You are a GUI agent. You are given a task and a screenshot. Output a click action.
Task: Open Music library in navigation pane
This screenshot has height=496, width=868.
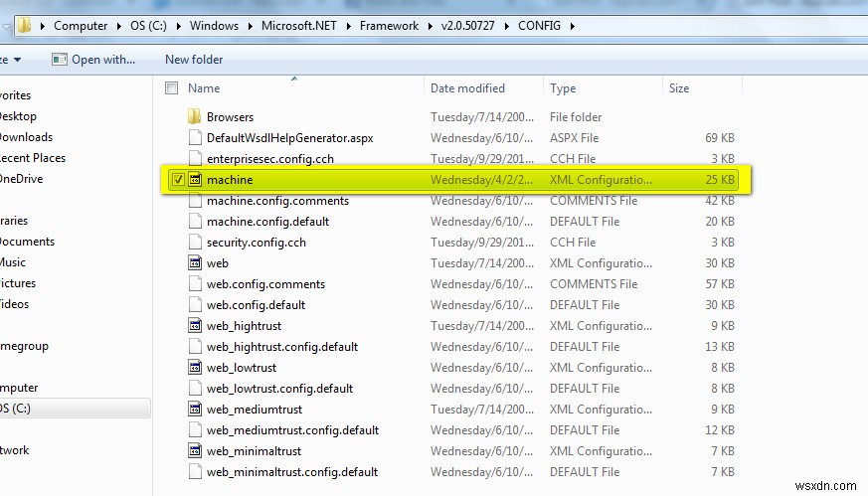pyautogui.click(x=13, y=262)
